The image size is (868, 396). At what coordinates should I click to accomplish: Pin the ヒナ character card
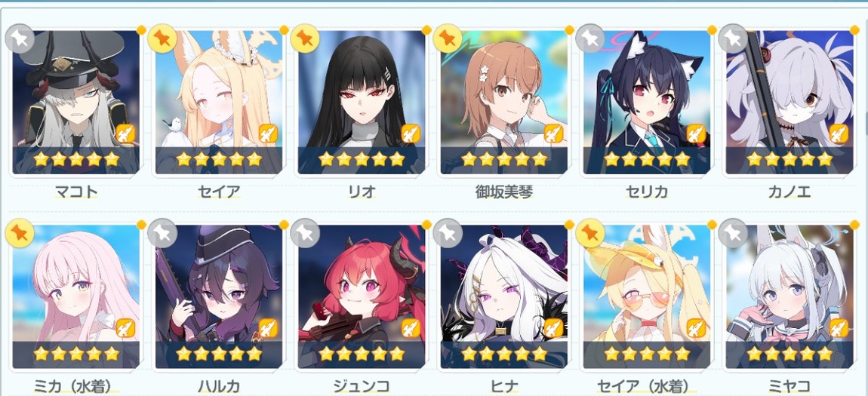click(x=448, y=233)
